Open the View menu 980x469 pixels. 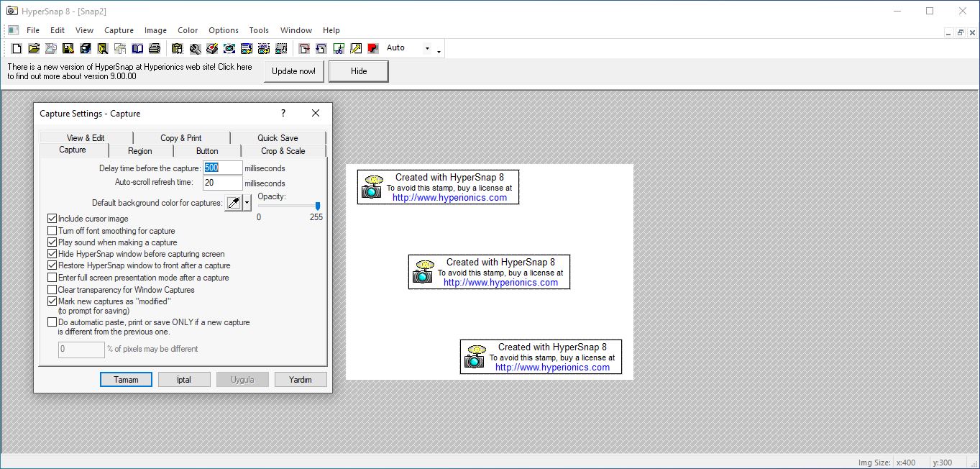coord(85,30)
